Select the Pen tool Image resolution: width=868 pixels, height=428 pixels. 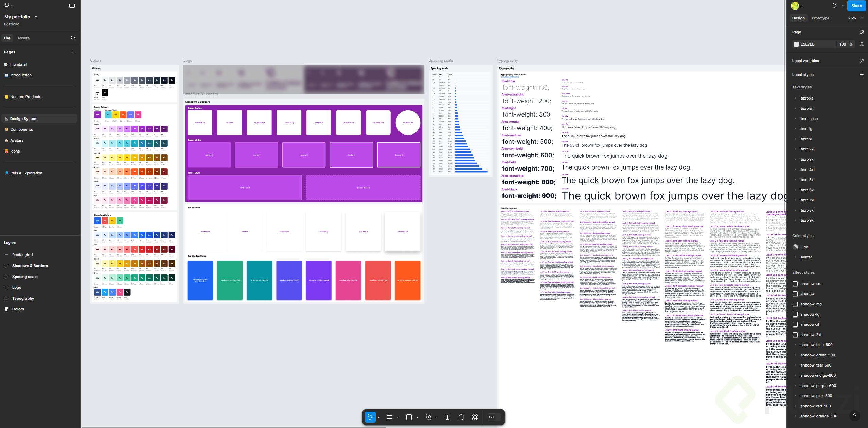tap(428, 417)
